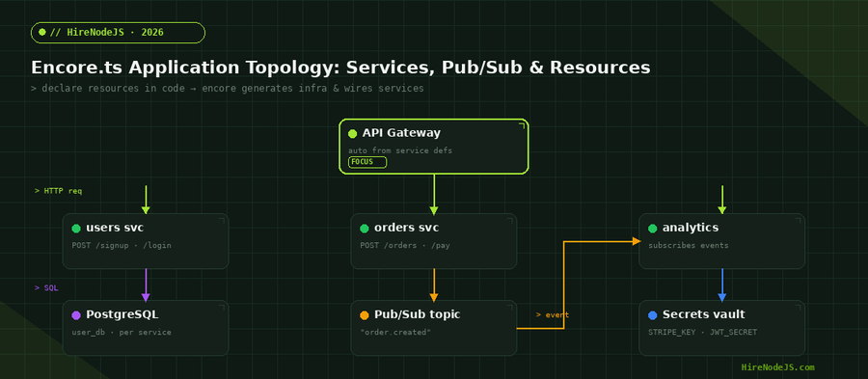This screenshot has width=868, height=379.
Task: Click the green dot in HireNodeJS badge
Action: pos(42,32)
